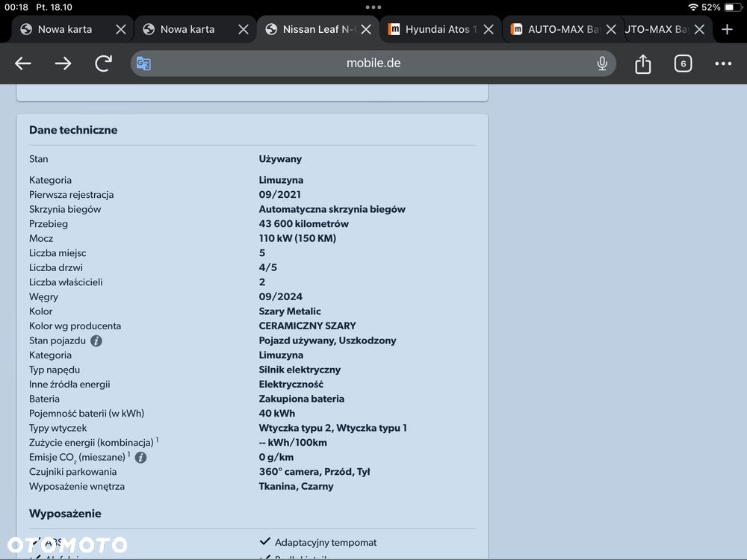
Task: Open the tab switcher showing 6 tabs
Action: click(x=683, y=63)
